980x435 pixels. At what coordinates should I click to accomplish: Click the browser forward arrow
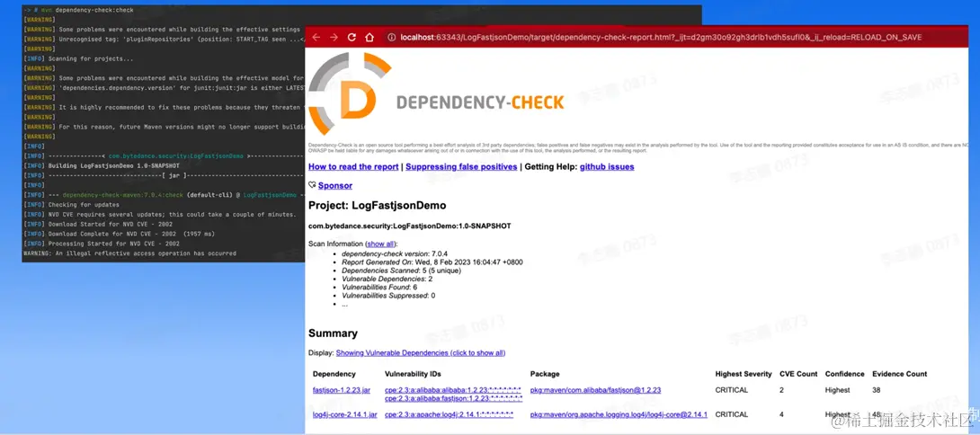334,38
